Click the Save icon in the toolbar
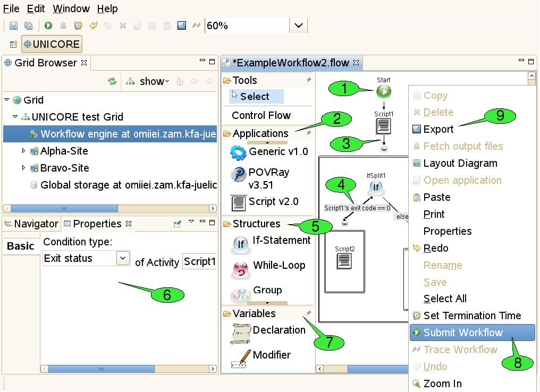Image resolution: width=540 pixels, height=392 pixels. pyautogui.click(x=13, y=26)
